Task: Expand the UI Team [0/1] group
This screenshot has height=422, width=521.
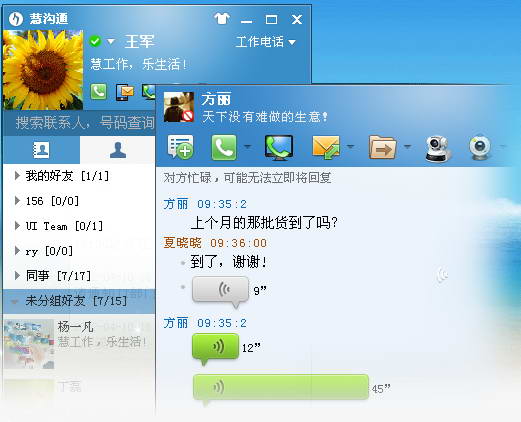Action: 79,226
